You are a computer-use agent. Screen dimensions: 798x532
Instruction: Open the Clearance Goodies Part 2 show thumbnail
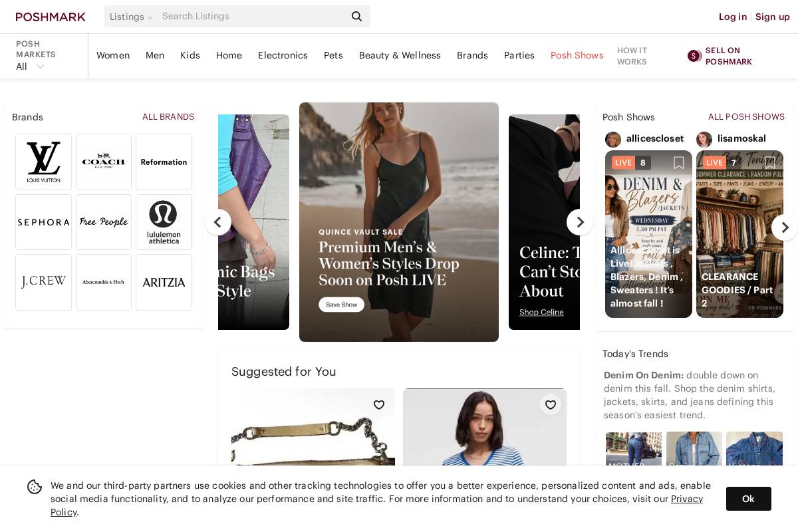739,234
